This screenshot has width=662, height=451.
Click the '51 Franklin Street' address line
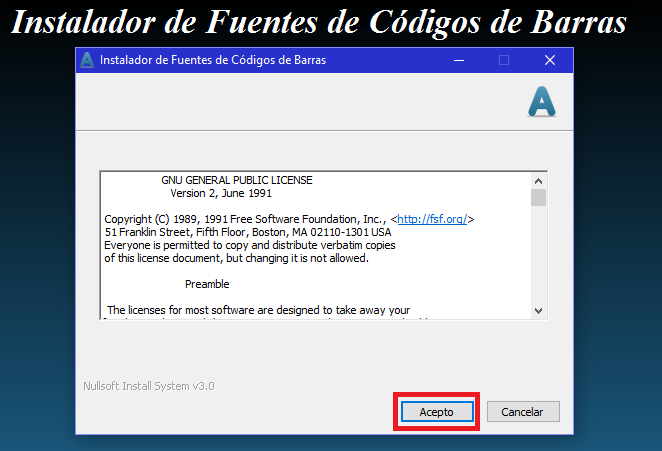[248, 232]
